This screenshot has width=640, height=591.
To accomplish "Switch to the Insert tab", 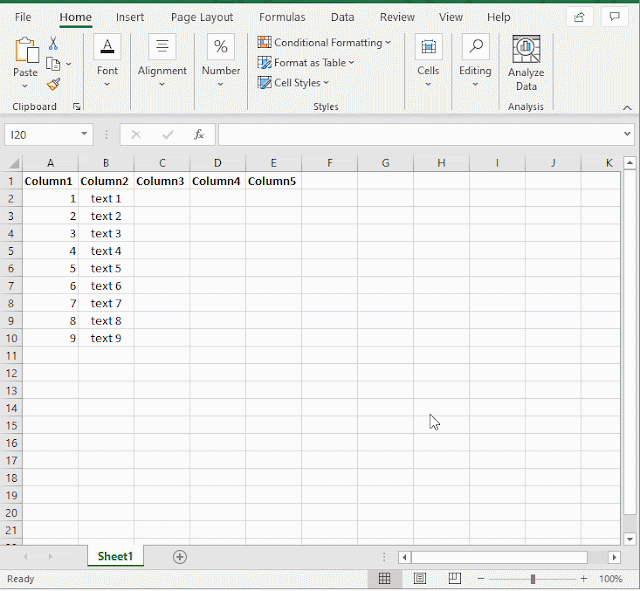I will tap(130, 17).
